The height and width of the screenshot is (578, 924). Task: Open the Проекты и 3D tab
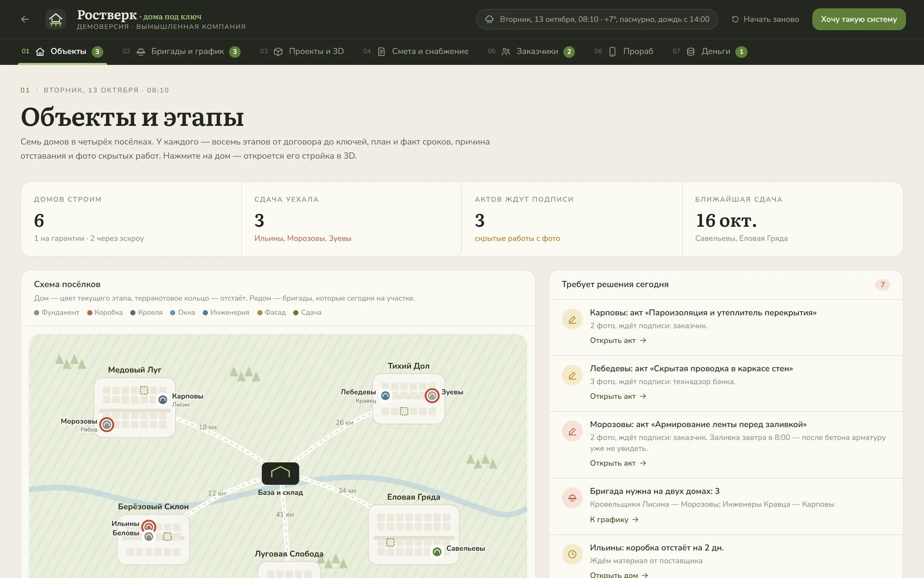(x=302, y=52)
